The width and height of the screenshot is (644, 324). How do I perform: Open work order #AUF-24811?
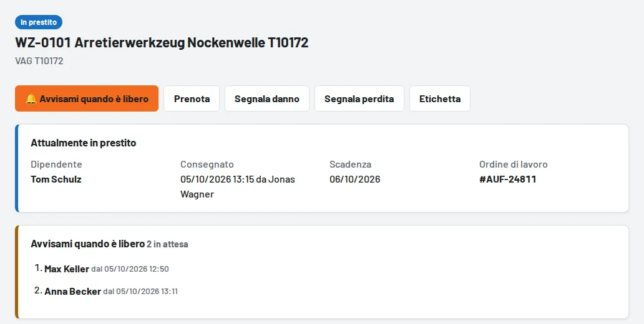(x=507, y=179)
